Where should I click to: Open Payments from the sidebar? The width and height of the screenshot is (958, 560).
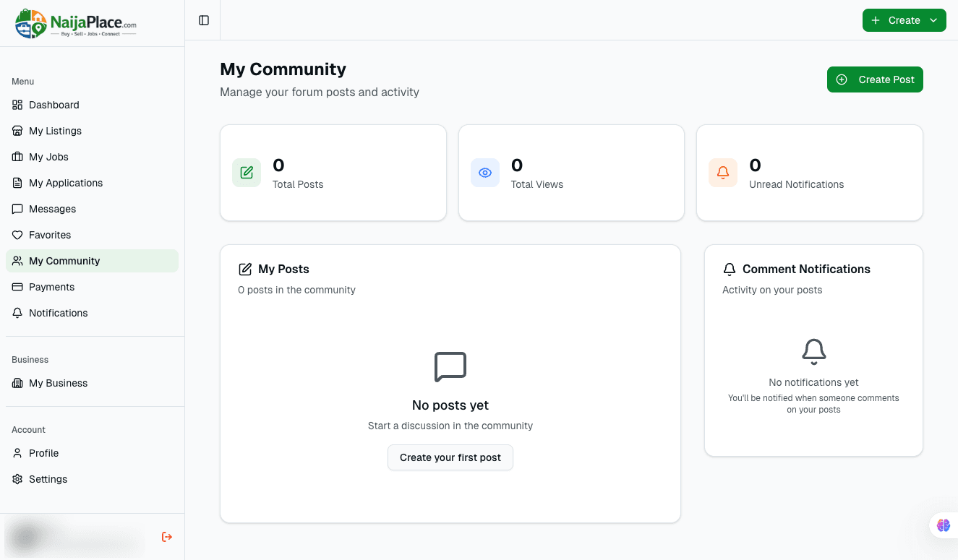pos(51,287)
